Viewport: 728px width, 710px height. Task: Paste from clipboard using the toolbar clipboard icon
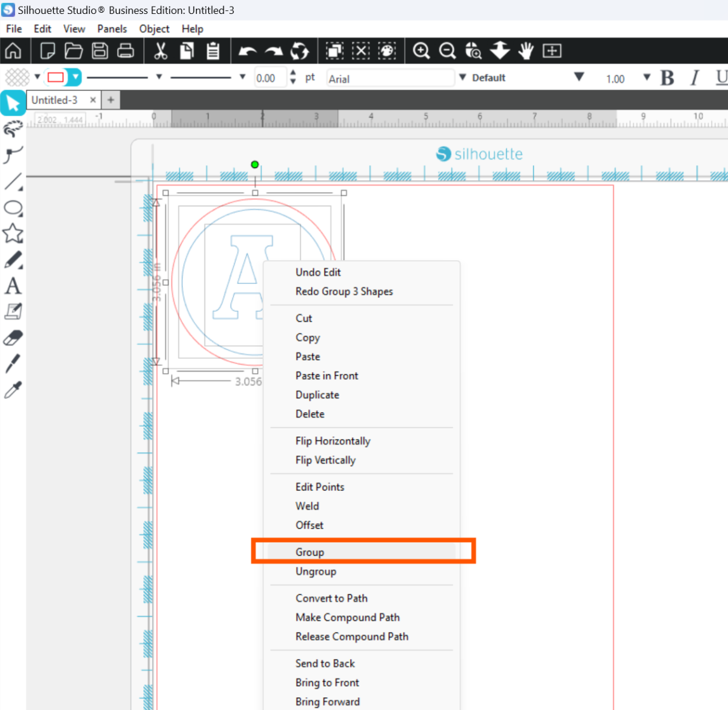[x=213, y=51]
